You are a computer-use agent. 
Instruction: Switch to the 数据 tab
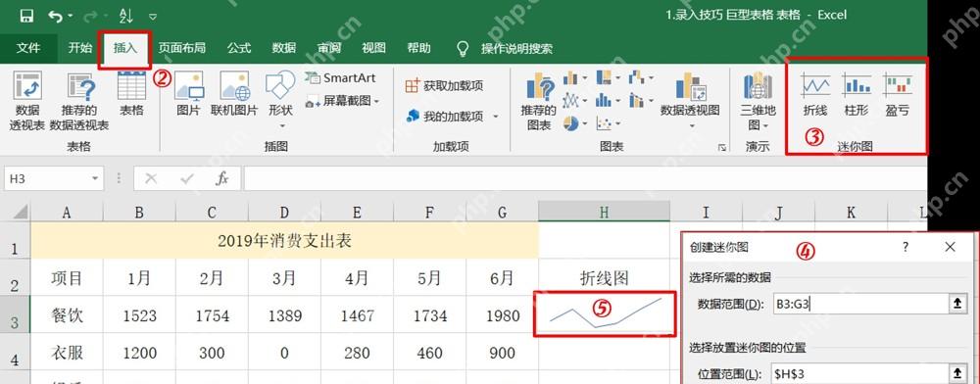(x=284, y=48)
